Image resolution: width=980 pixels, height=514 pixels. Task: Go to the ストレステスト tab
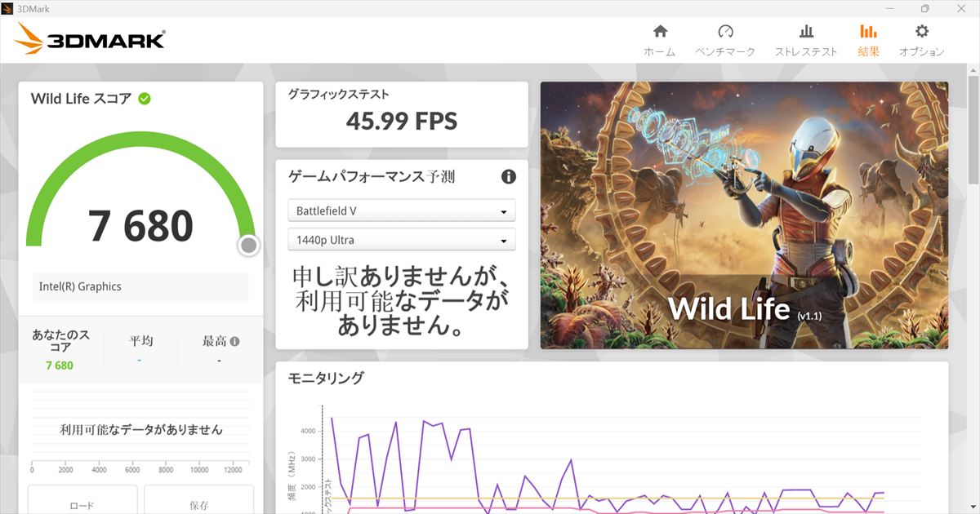coord(806,40)
